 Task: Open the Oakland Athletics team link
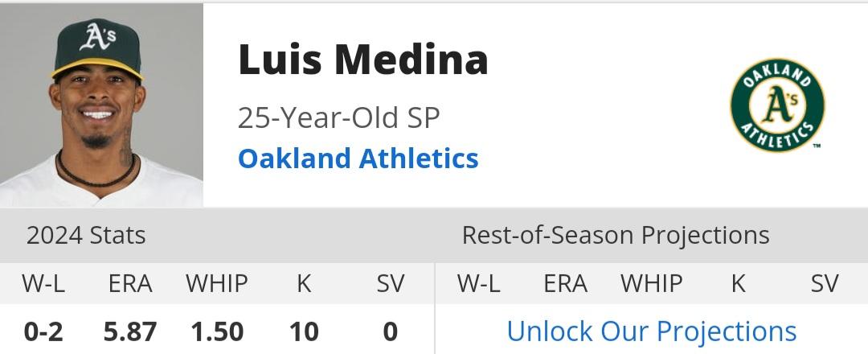[358, 158]
